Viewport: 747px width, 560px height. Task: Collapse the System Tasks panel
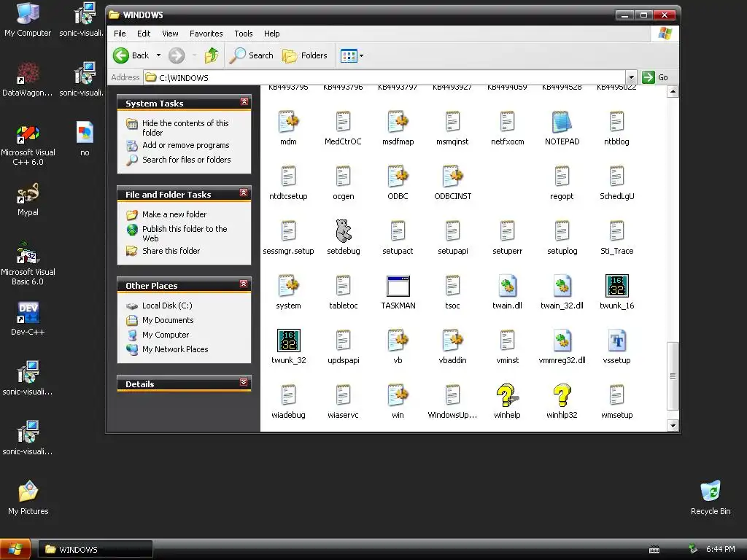click(x=244, y=102)
